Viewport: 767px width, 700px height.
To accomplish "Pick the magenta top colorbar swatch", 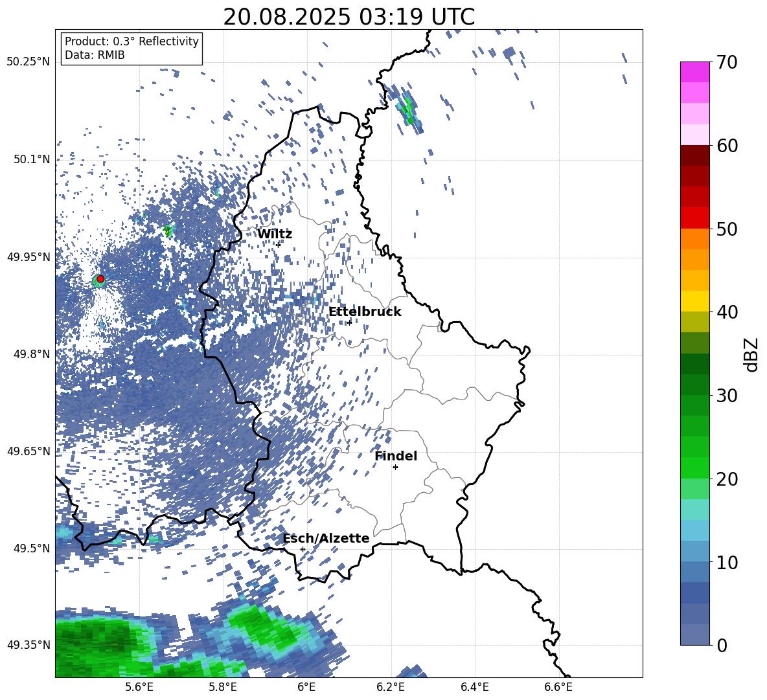I will pyautogui.click(x=694, y=72).
